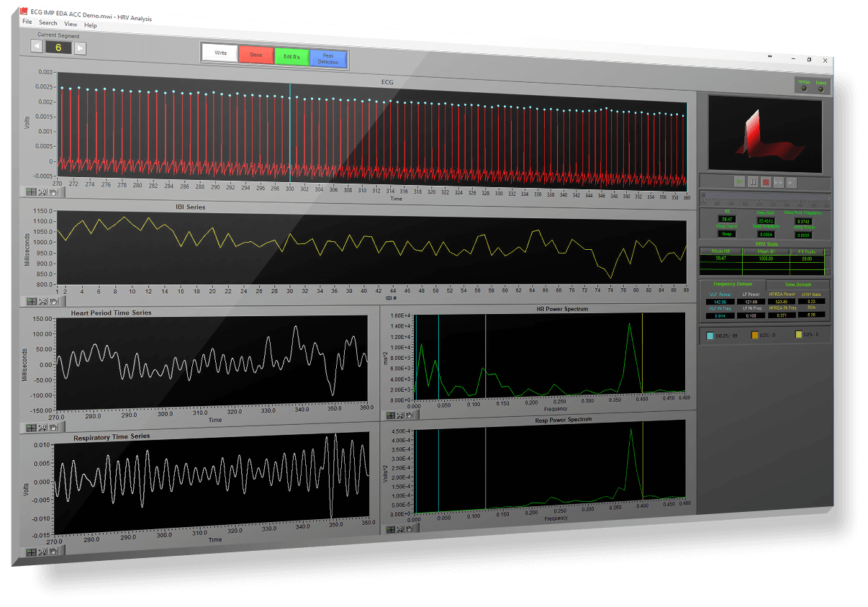Viewport: 868px width, 607px height.
Task: Expand the next-segment arrow beside Current Segment
Action: (x=79, y=47)
